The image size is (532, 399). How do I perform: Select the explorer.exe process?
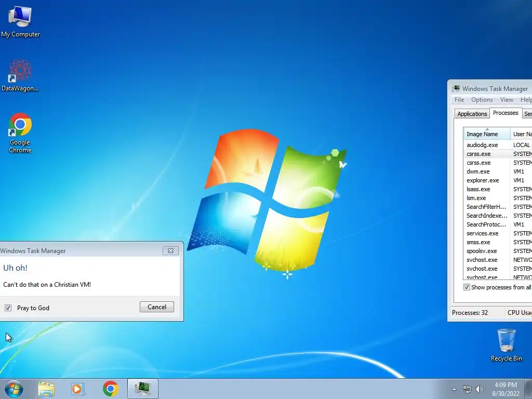click(498, 180)
